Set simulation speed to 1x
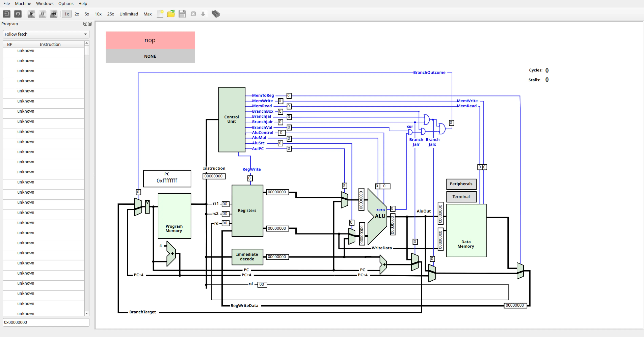The image size is (644, 337). tap(67, 14)
